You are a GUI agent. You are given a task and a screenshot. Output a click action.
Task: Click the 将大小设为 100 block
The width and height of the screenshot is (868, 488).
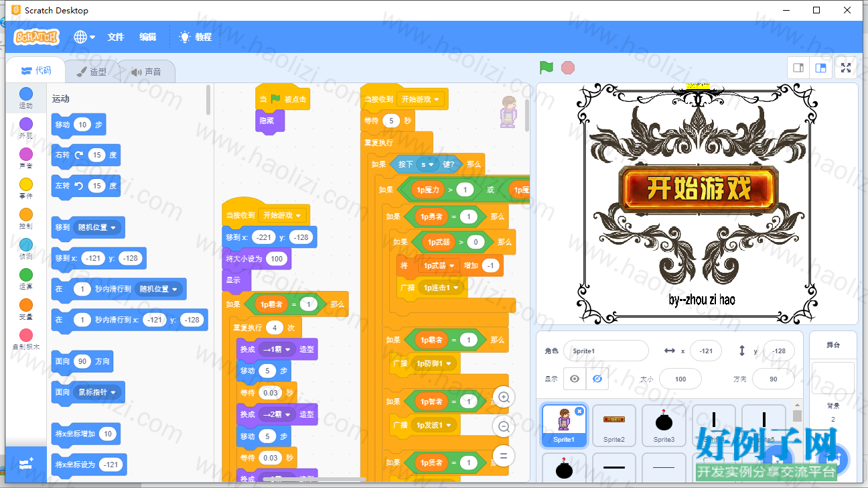(x=257, y=259)
